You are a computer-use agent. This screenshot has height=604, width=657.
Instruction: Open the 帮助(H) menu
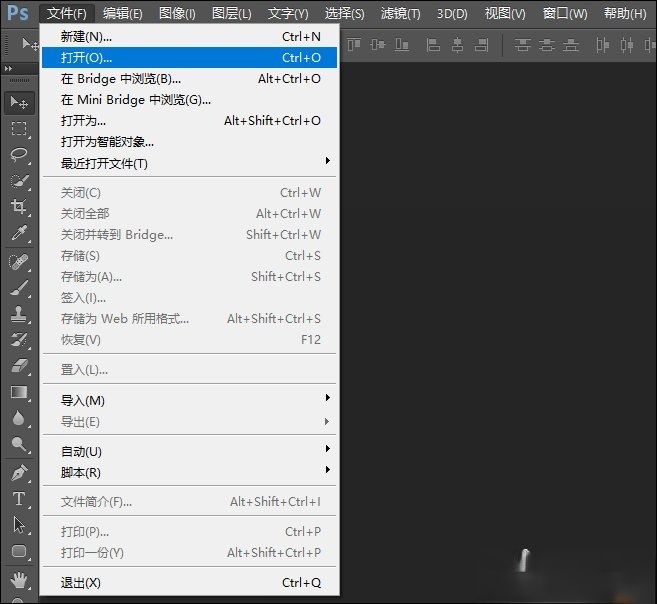pos(625,14)
